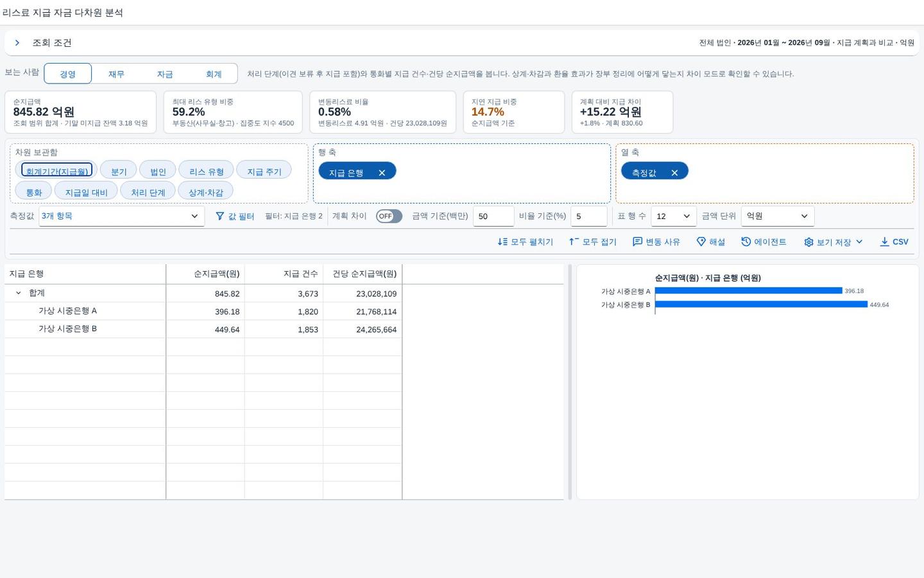
Task: Click the splitter between table and chart
Action: pyautogui.click(x=570, y=381)
